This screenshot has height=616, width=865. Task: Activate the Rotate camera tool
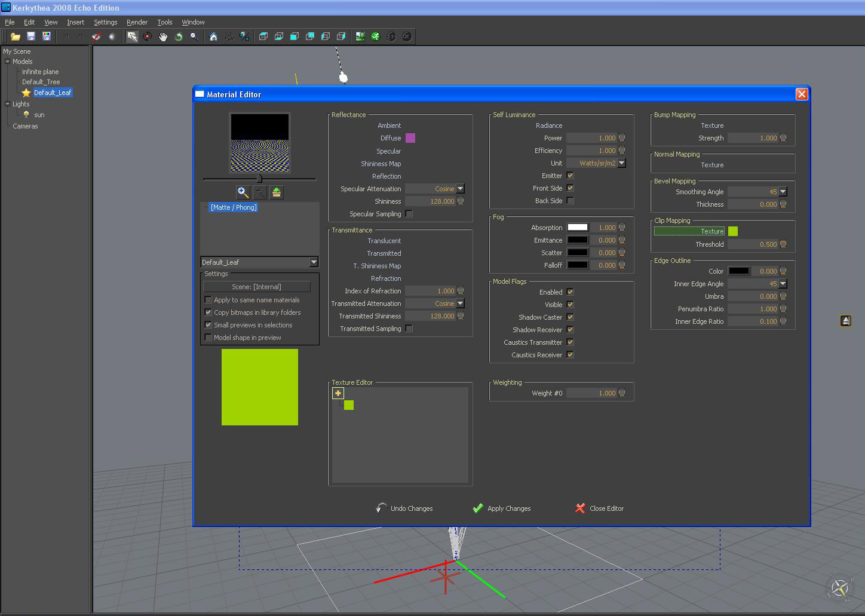[148, 36]
